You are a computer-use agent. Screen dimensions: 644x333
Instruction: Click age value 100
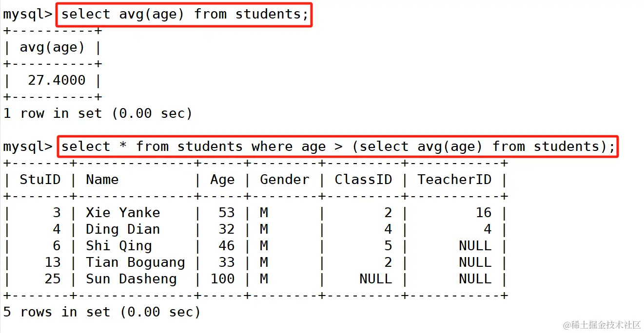click(222, 279)
